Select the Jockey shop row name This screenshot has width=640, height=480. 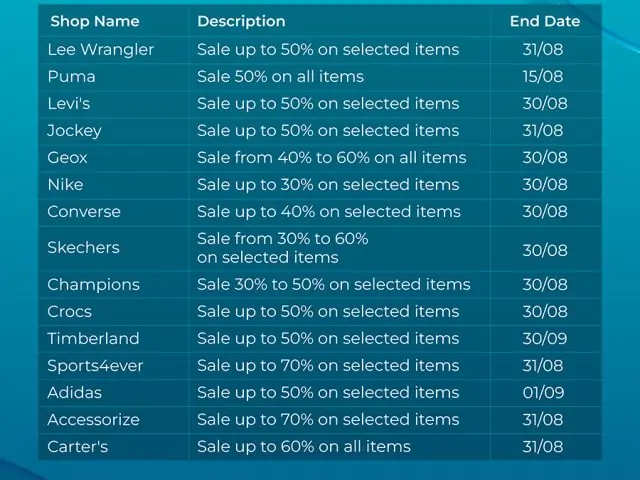pos(74,130)
